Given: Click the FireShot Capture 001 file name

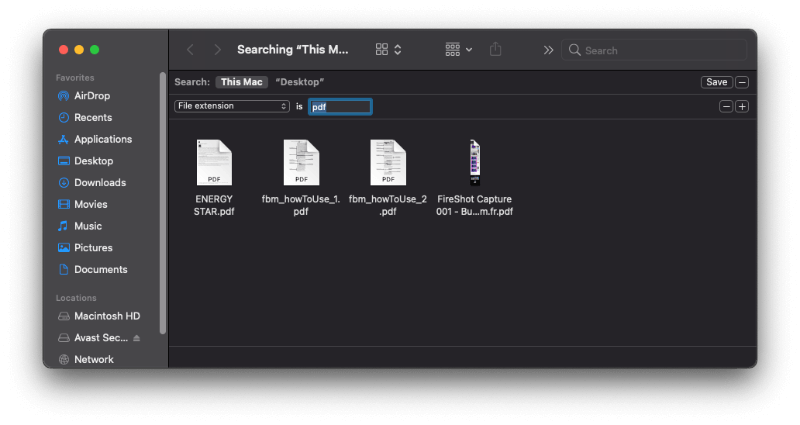Looking at the screenshot, I should 474,205.
